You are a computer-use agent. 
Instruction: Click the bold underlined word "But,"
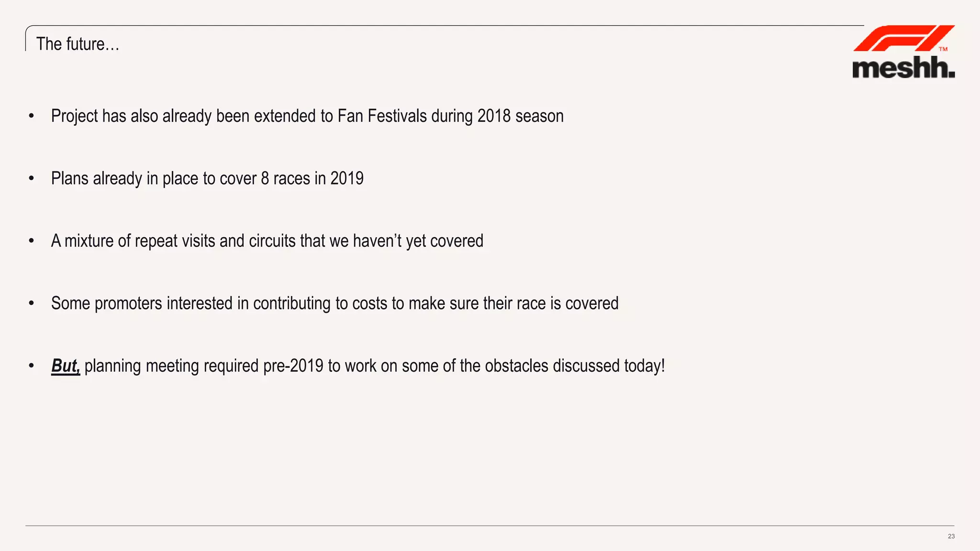pos(66,366)
